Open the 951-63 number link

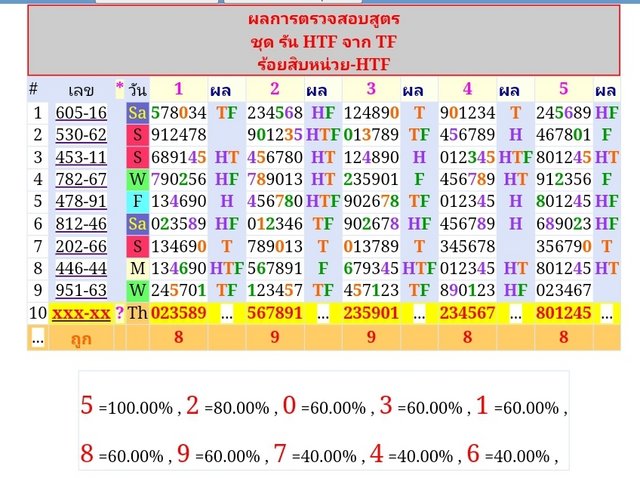81,291
